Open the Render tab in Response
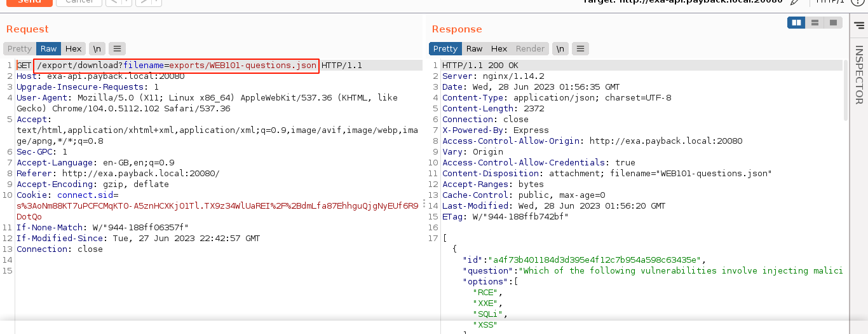The image size is (868, 334). (530, 49)
